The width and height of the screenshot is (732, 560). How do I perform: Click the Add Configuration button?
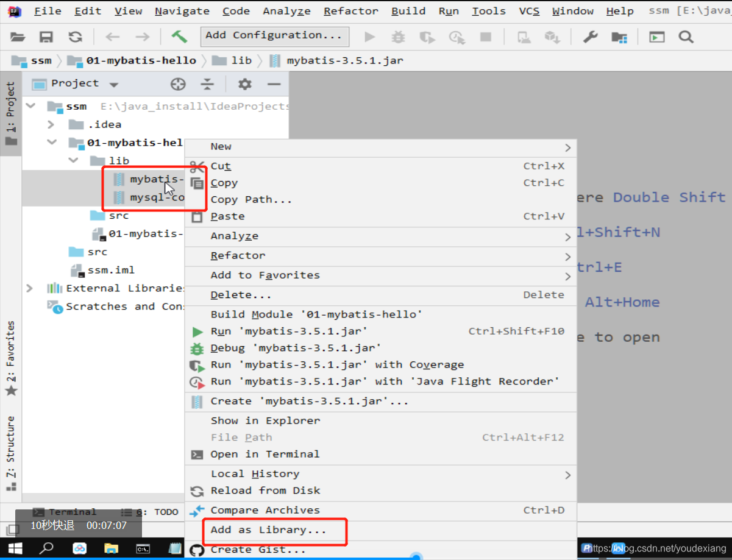coord(274,37)
